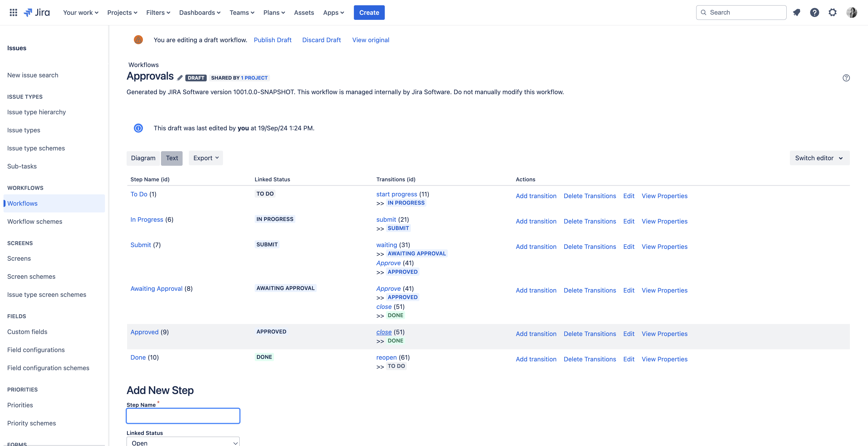
Task: Open Field configuration schemes in sidebar
Action: tap(48, 368)
